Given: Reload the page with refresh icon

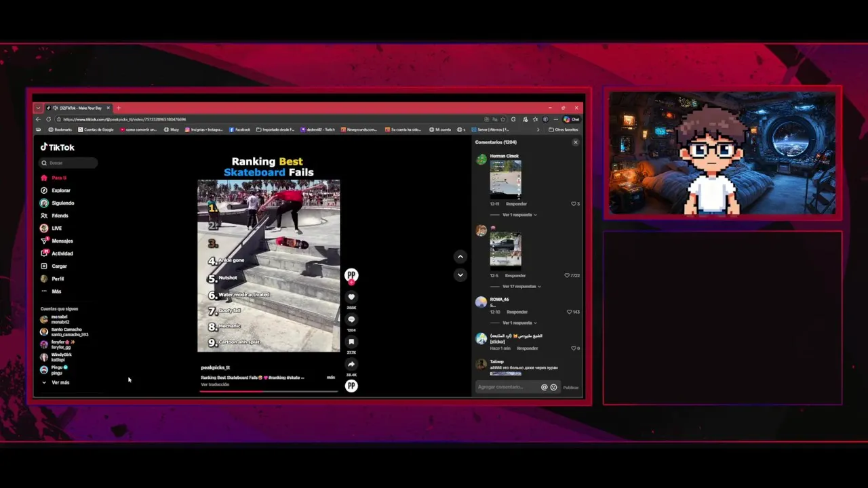Looking at the screenshot, I should [48, 119].
